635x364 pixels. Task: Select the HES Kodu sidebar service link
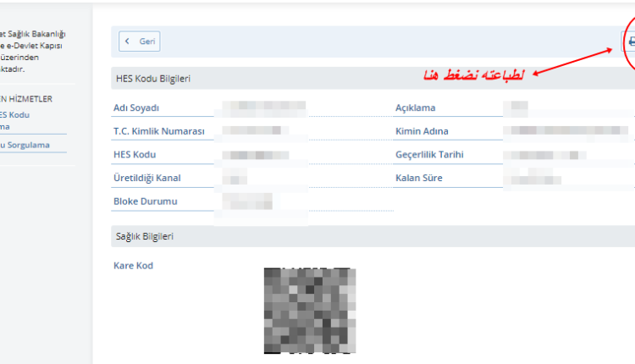(14, 121)
